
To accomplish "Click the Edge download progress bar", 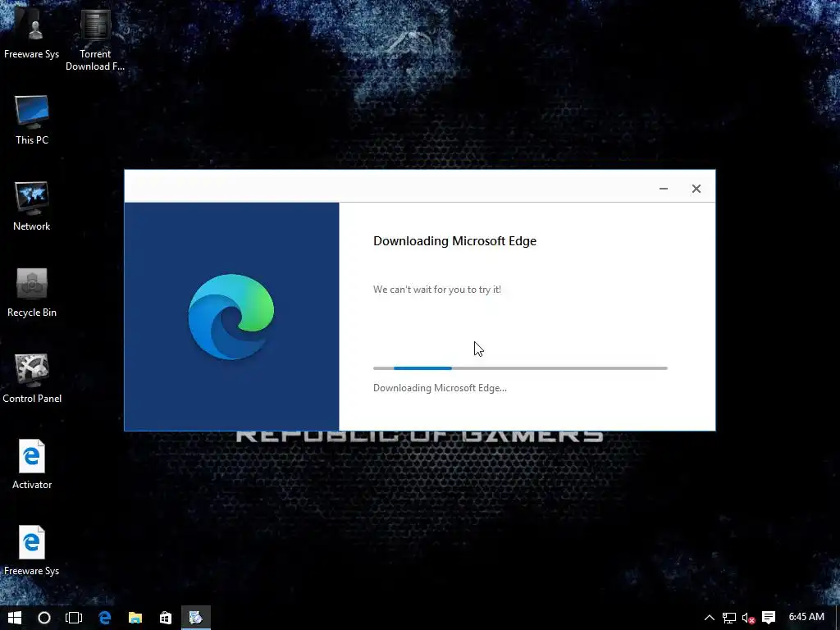I will coord(520,368).
